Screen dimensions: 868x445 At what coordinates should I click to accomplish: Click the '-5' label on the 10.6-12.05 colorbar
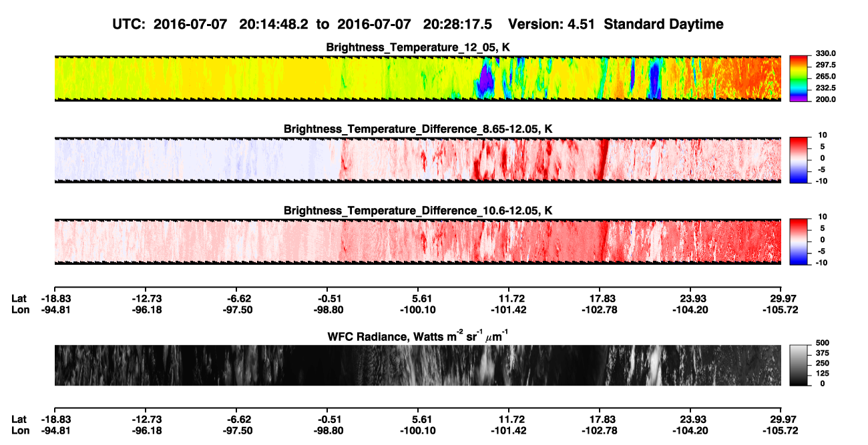tap(821, 252)
